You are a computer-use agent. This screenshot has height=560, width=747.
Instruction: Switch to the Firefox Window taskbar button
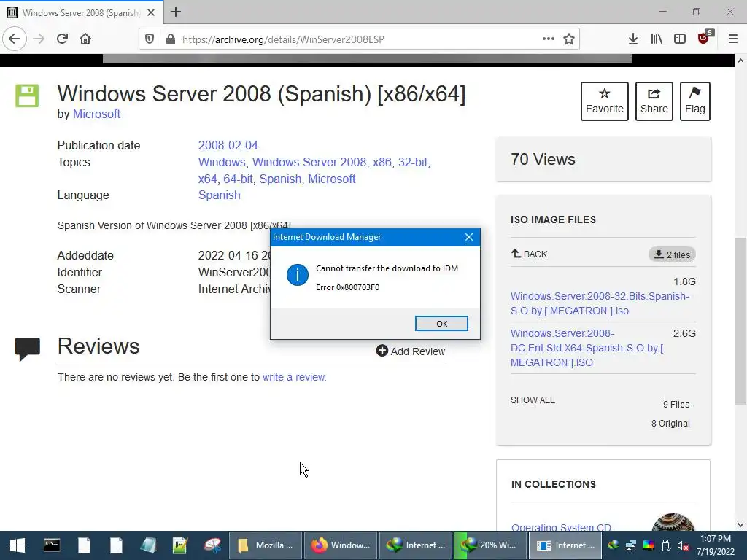(341, 545)
